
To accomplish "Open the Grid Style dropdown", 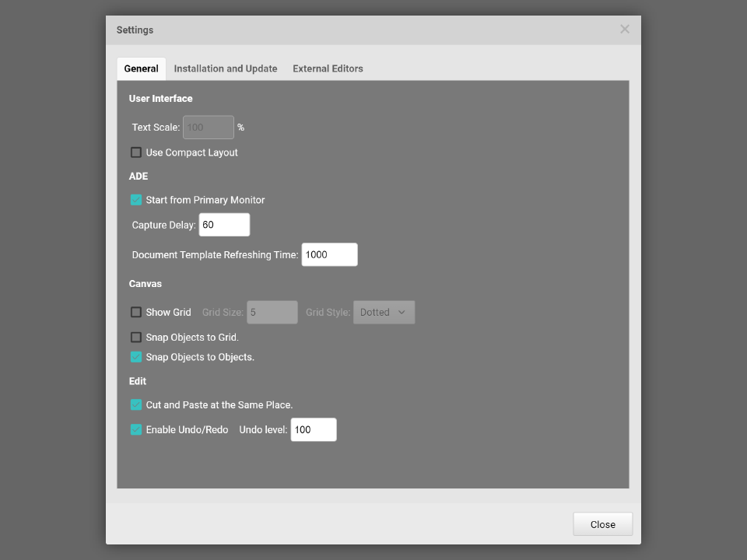I will click(383, 312).
